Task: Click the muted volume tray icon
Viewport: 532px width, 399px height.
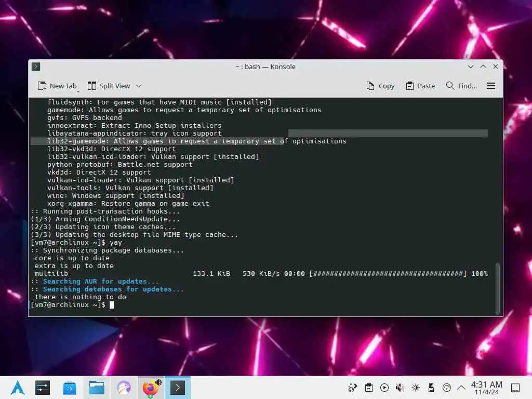Action: pyautogui.click(x=400, y=388)
